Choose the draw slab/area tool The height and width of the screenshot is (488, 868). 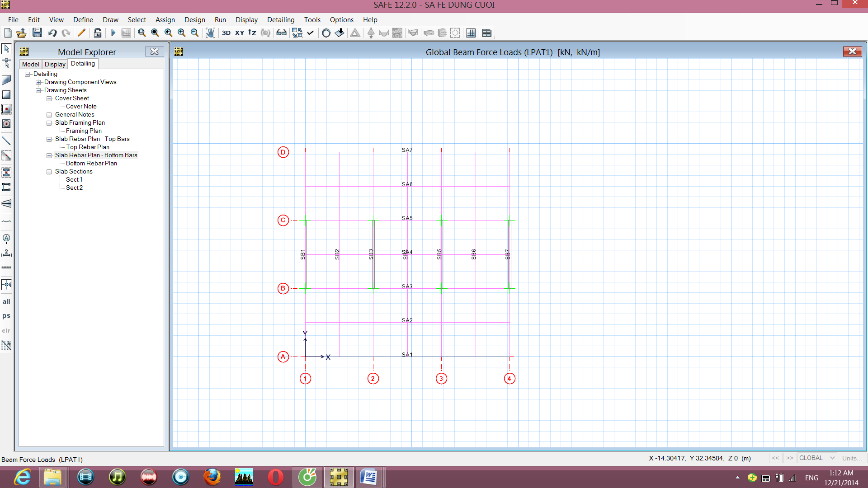(x=6, y=80)
